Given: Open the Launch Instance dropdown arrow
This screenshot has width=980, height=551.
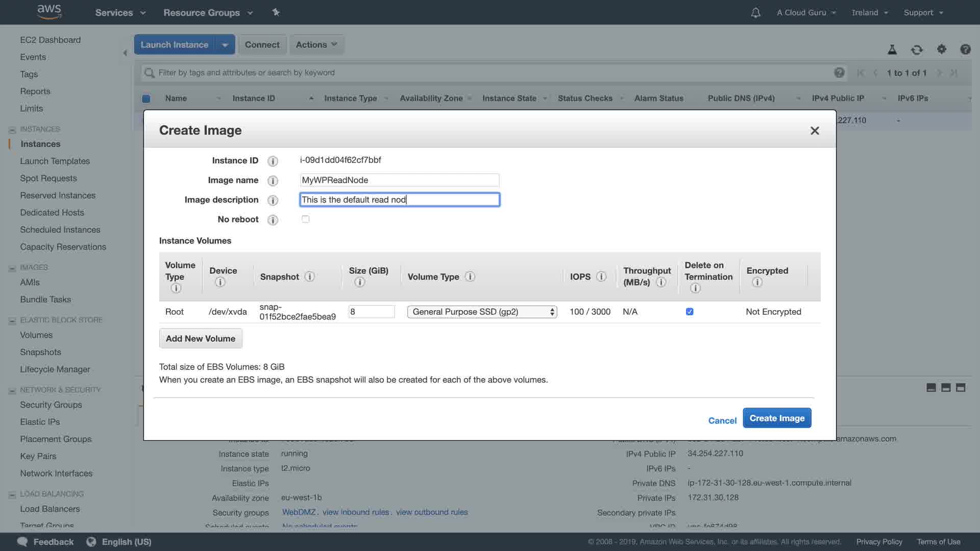Looking at the screenshot, I should click(x=225, y=45).
